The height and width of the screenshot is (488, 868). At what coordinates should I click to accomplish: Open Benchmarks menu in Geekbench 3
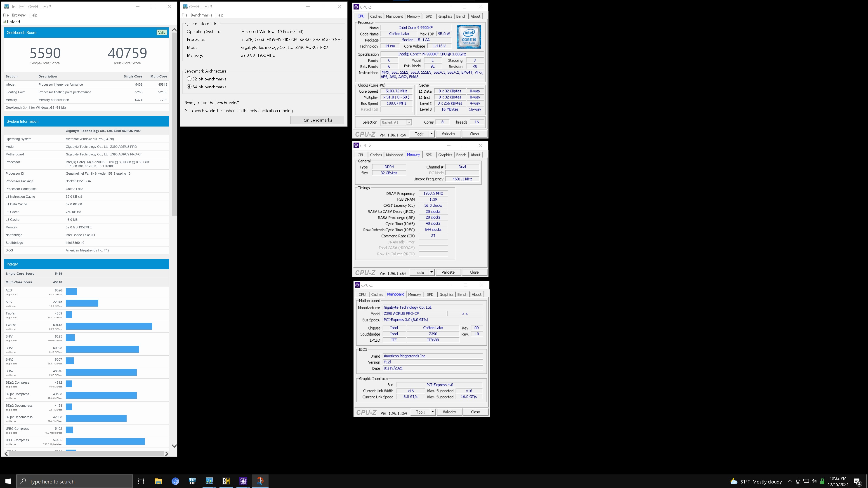[201, 15]
